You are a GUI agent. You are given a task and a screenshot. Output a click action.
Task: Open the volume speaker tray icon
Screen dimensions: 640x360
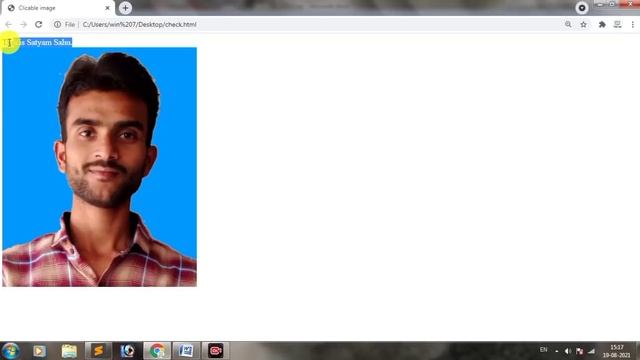(568, 351)
